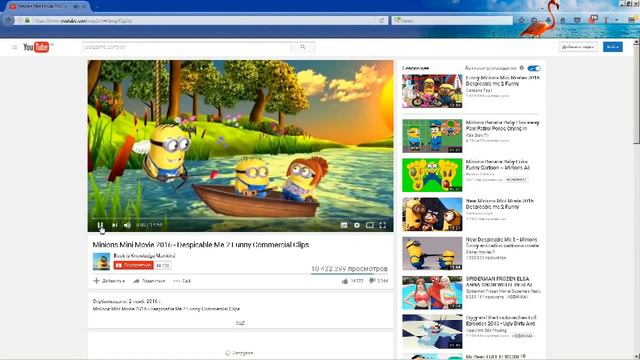
Task: Open New Minions Mini Movie 2016 thumbnail
Action: pos(432,214)
